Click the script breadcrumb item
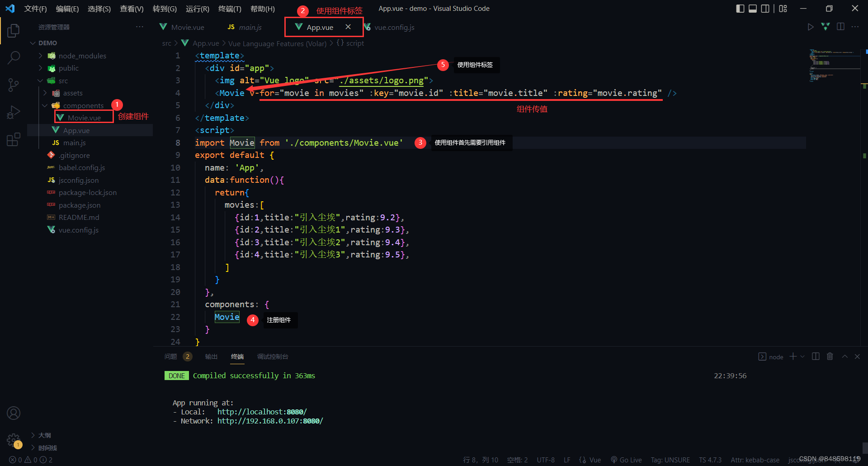Viewport: 868px width, 466px height. (350, 43)
